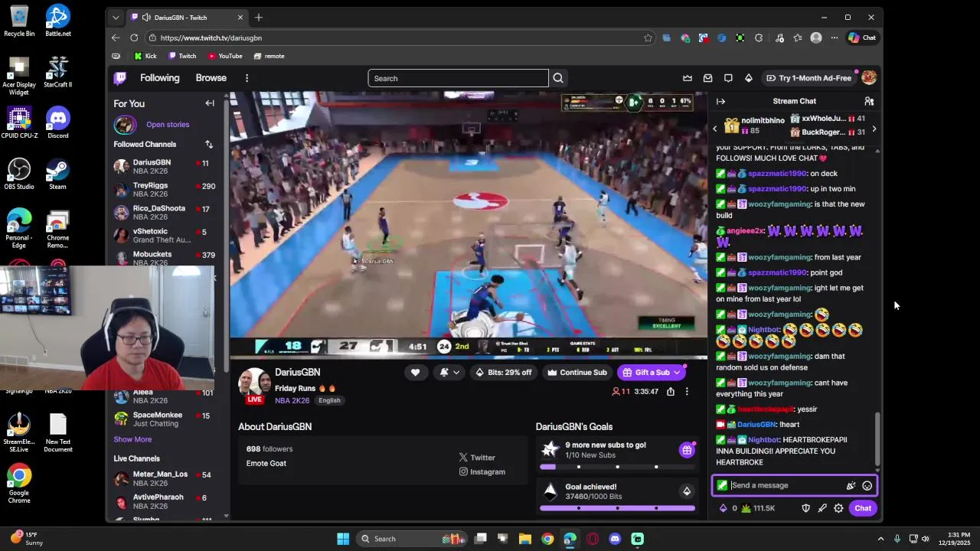
Task: Sort followed channels list
Action: [x=209, y=144]
